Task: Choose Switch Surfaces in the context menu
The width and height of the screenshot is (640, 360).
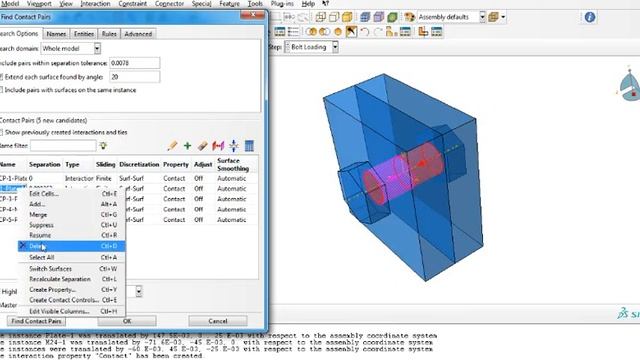Action: pos(71,269)
